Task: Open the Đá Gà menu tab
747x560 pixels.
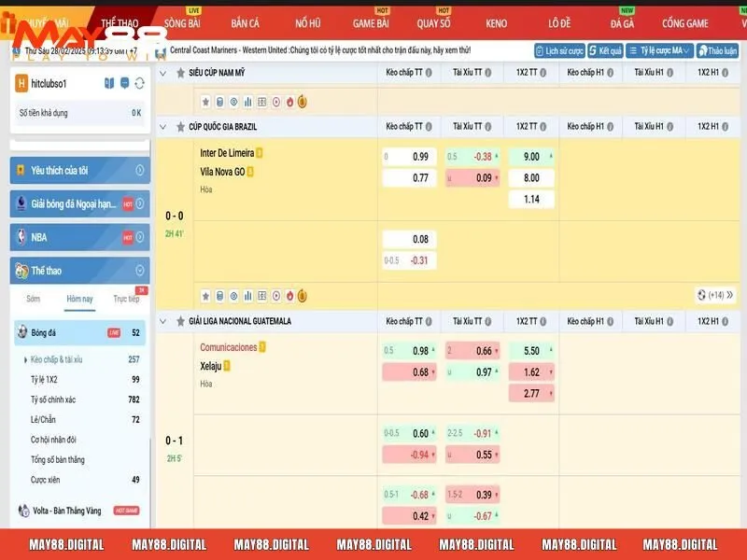Action: click(622, 22)
